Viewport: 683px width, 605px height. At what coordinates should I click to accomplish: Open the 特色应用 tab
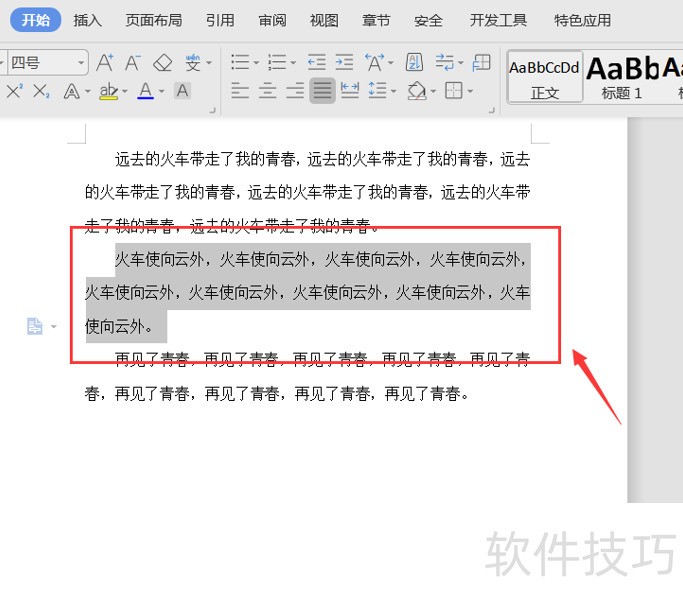pyautogui.click(x=582, y=20)
